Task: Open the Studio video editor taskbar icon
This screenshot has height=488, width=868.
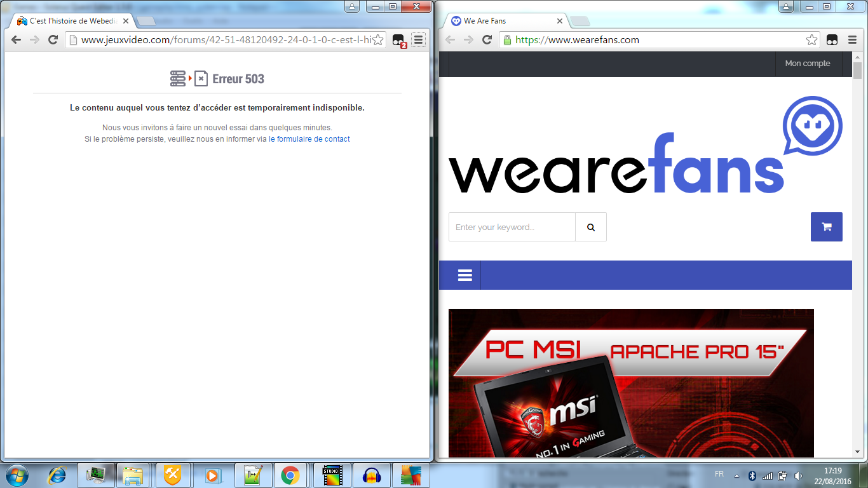Action: 332,475
